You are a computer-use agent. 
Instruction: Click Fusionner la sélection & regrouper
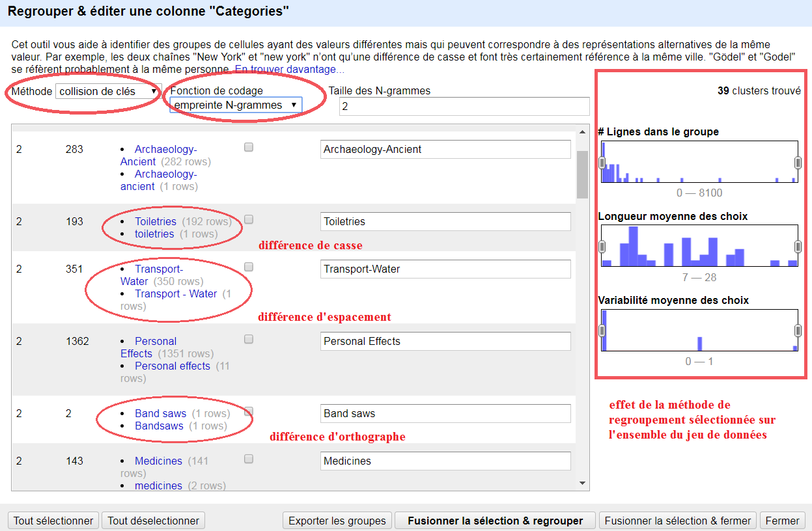coord(494,521)
